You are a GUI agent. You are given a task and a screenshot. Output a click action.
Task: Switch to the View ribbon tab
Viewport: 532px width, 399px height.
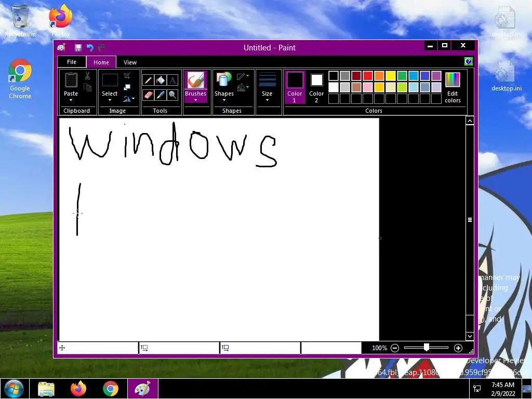tap(130, 62)
